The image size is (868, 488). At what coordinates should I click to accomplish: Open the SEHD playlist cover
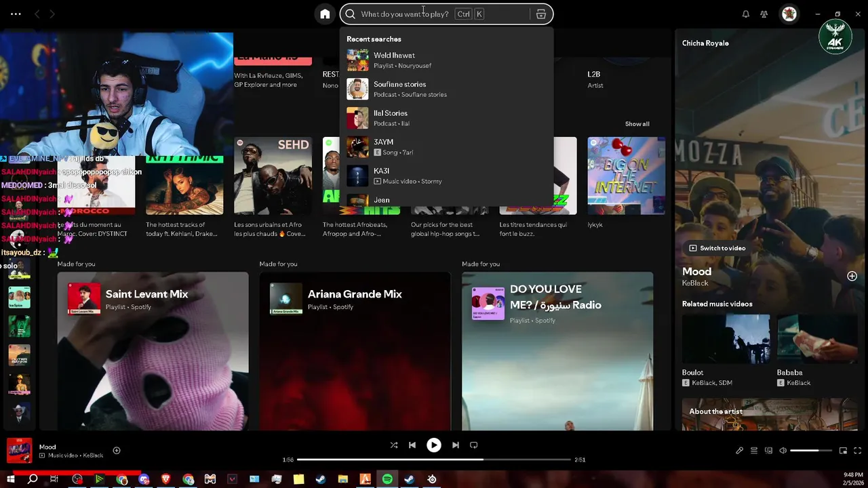[x=273, y=176]
